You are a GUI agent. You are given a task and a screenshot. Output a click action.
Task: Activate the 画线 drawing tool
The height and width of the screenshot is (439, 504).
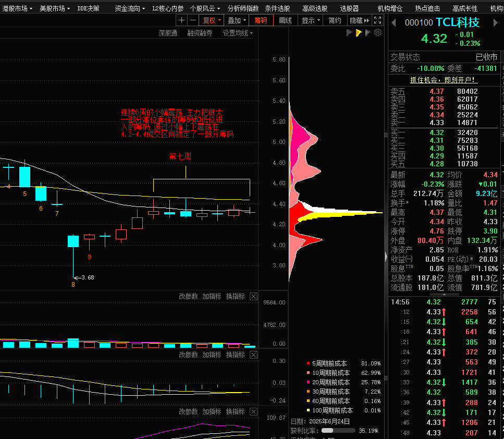pos(286,20)
